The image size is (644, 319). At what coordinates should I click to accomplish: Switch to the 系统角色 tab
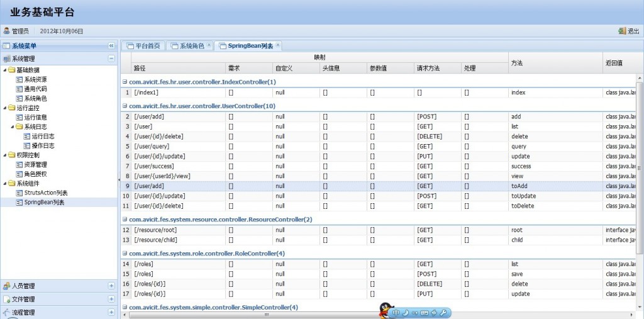coord(191,46)
